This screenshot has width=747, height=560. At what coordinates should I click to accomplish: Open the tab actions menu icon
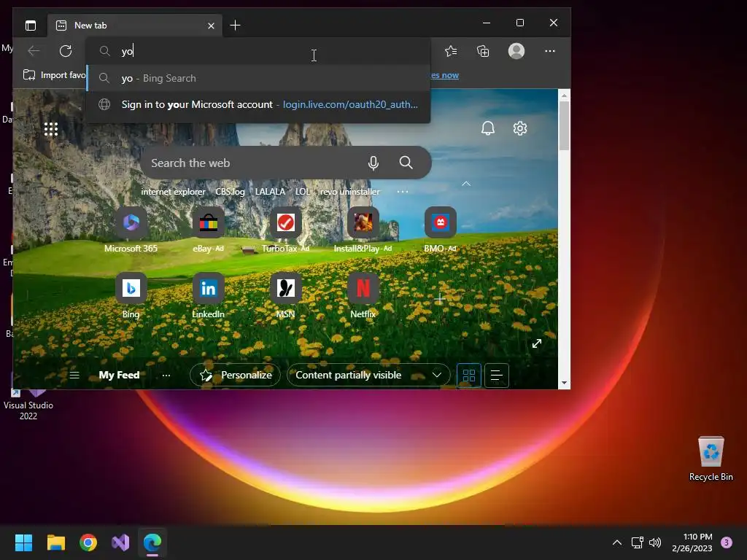(x=31, y=26)
